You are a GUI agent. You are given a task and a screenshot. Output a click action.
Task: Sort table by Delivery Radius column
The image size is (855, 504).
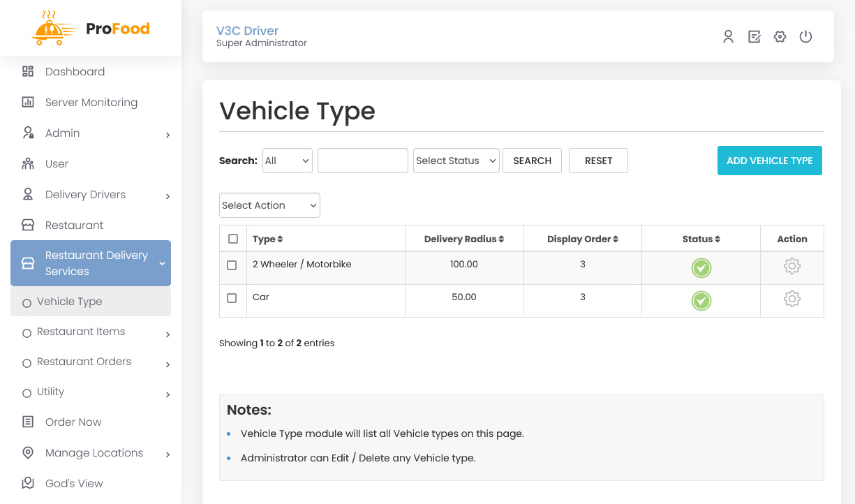[x=463, y=239]
